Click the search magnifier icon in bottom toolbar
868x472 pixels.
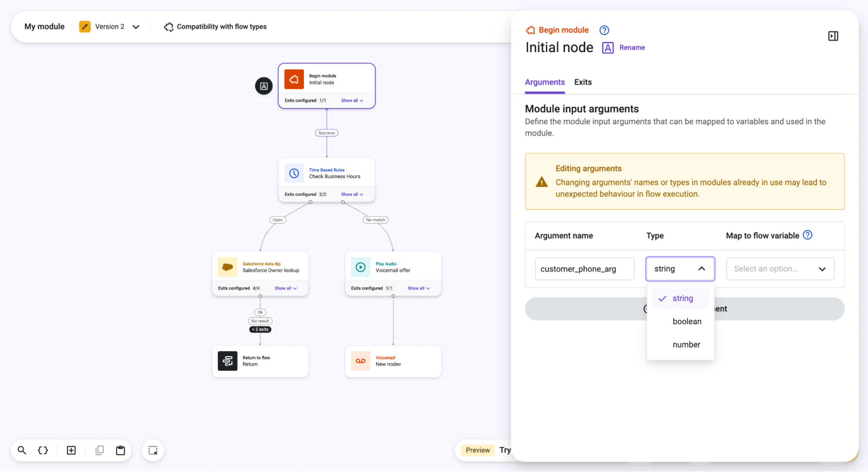[x=22, y=450]
